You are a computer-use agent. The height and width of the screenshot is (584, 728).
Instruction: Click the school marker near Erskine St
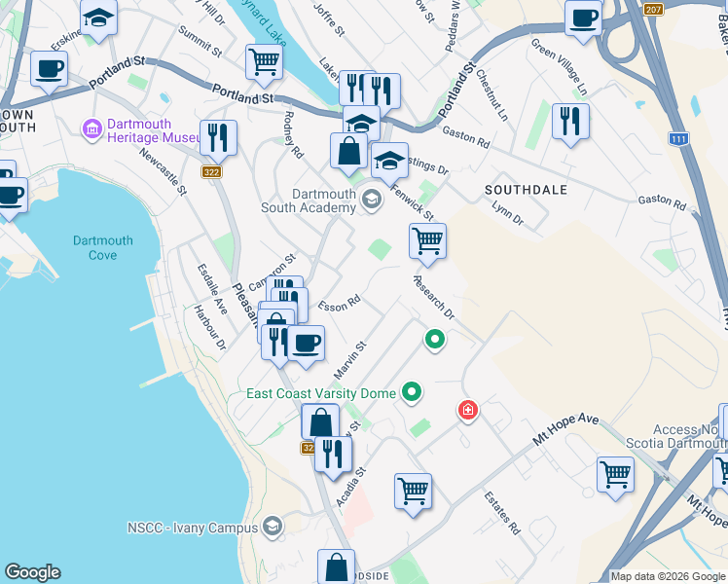coord(98,21)
